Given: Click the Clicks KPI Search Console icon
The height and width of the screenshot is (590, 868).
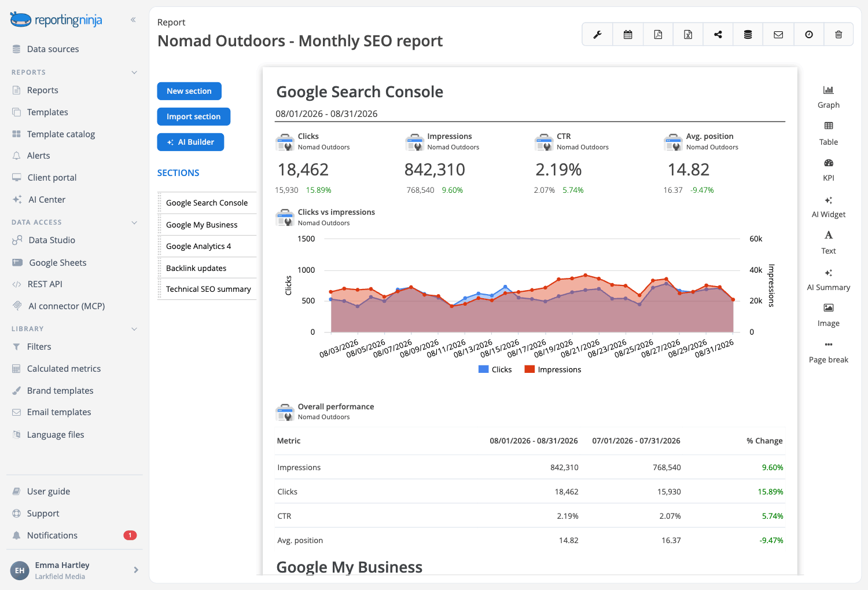Looking at the screenshot, I should [x=285, y=142].
